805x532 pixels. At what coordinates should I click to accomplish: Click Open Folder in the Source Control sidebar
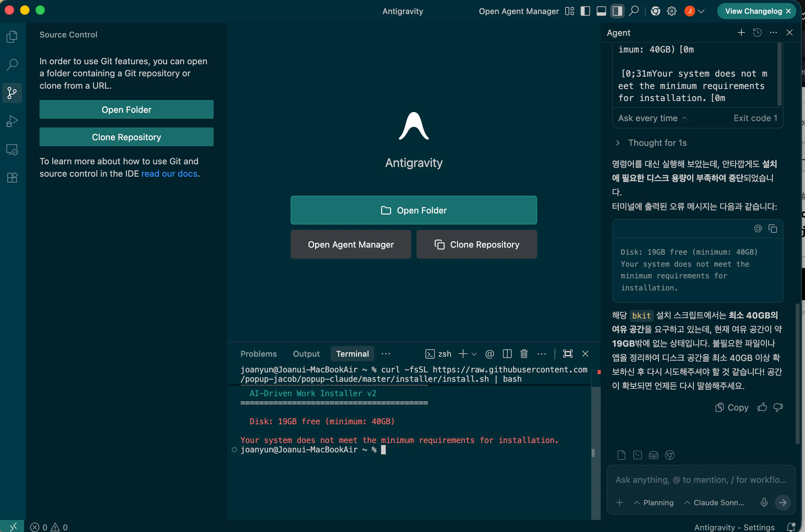(x=126, y=110)
